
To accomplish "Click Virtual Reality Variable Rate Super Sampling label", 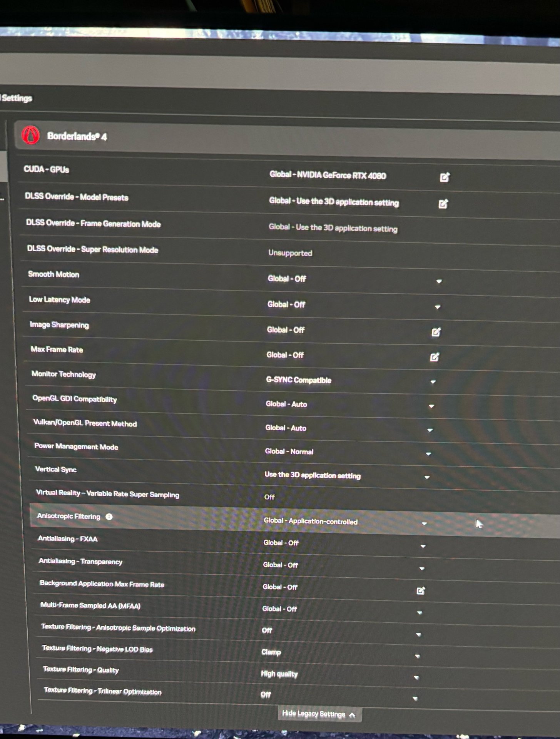I will click(x=108, y=493).
